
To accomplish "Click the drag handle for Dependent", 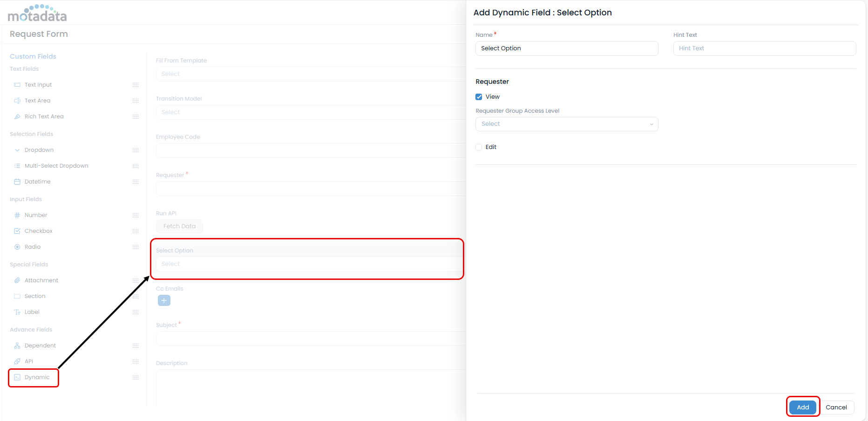I will (x=136, y=346).
